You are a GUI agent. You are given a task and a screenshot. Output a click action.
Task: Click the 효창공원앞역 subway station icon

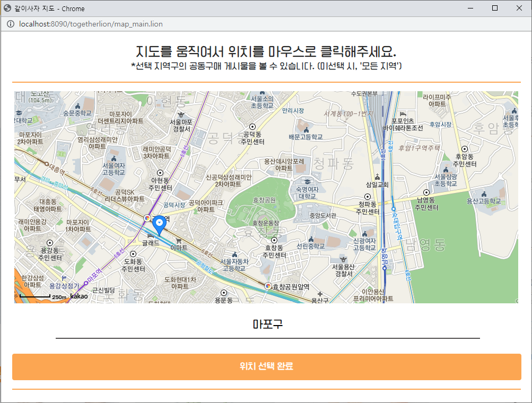click(x=268, y=286)
